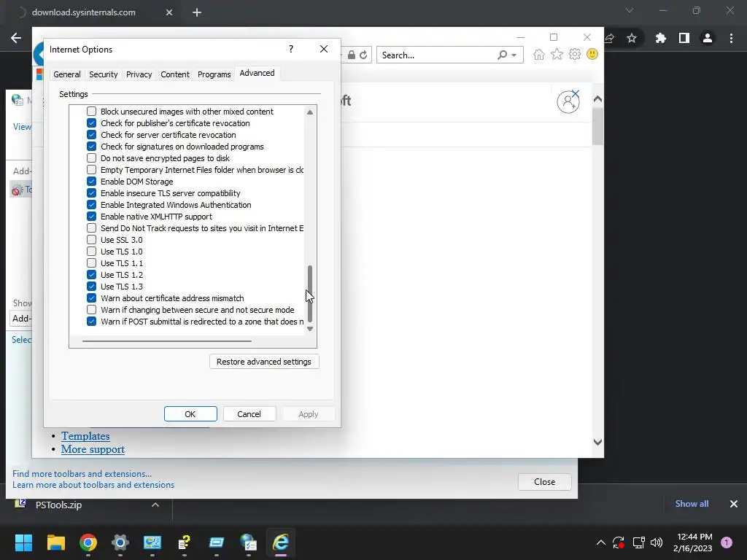Check Use TLS 1.1
Image resolution: width=747 pixels, height=560 pixels.
(91, 262)
